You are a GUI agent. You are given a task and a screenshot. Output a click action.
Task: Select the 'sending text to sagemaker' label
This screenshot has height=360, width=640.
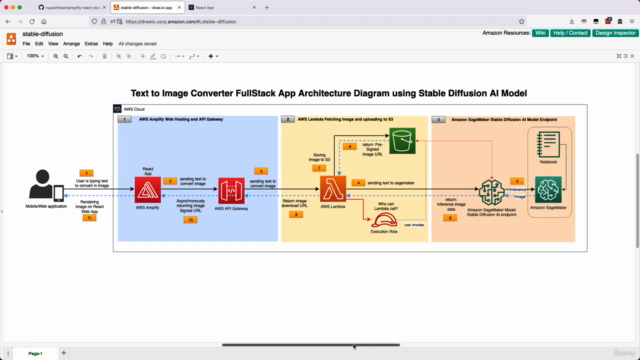pyautogui.click(x=391, y=183)
